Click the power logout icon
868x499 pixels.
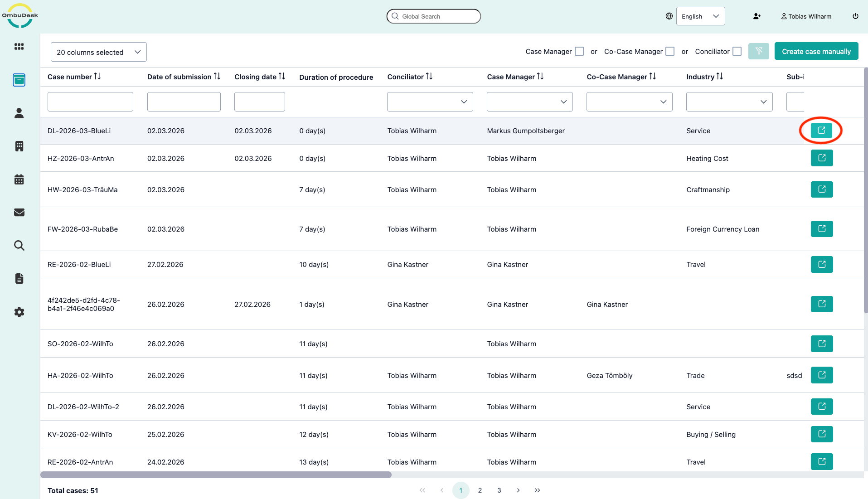(x=855, y=16)
